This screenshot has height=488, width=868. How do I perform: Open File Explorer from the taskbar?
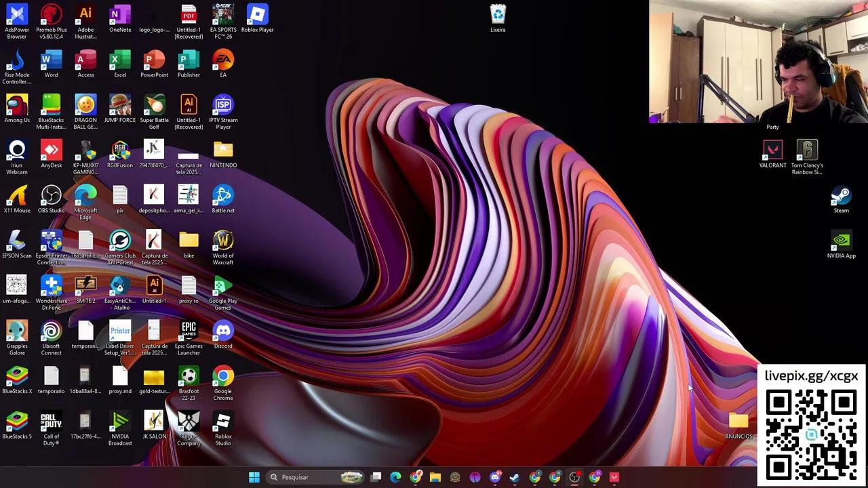[x=435, y=477]
